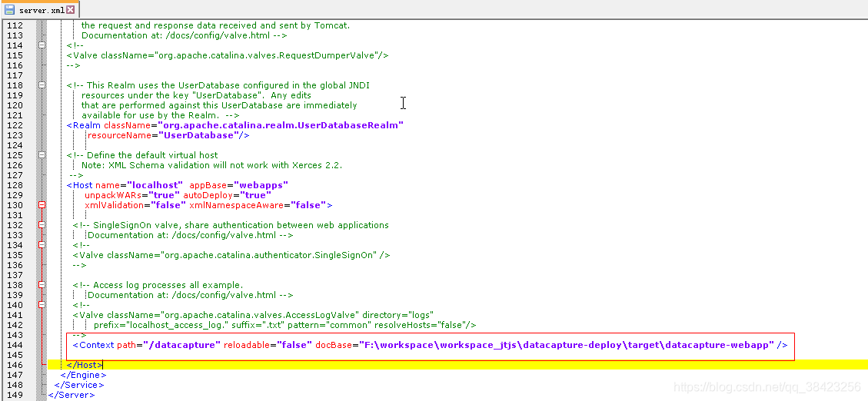Click the closing </Engine> tag

(x=83, y=374)
